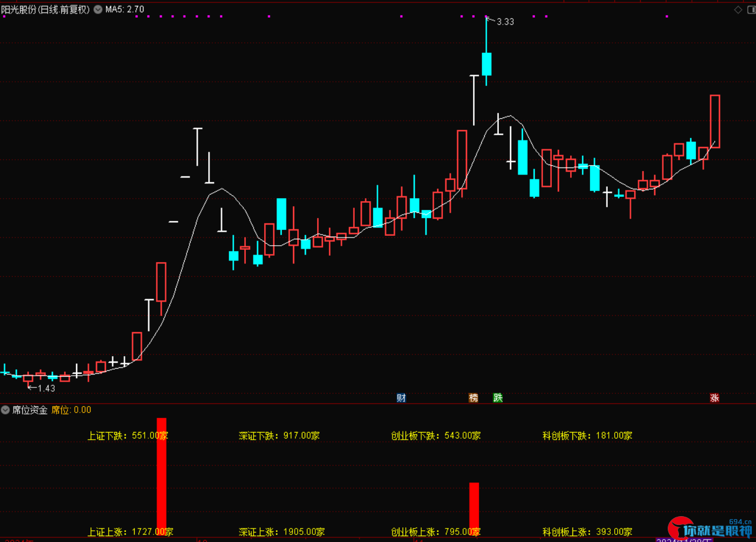
Task: Click the cyan candlestick at the 3.33 peak
Action: point(487,63)
